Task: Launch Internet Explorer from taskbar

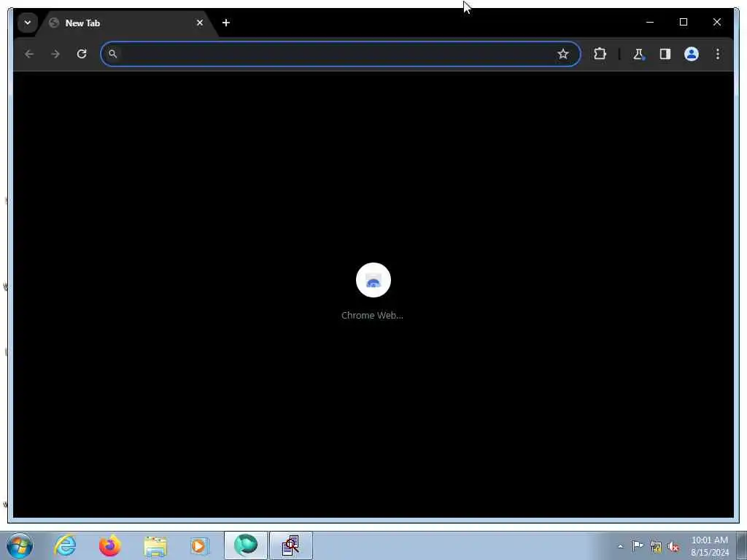Action: click(65, 545)
